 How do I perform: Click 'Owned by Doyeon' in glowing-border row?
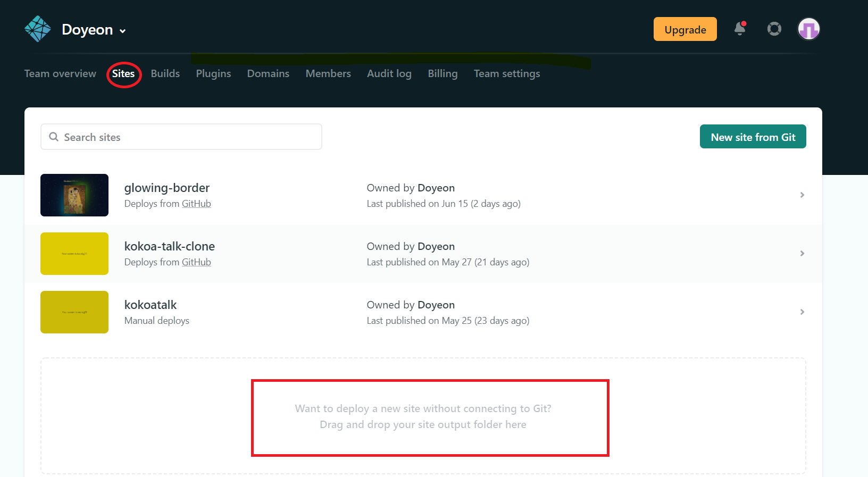point(411,188)
